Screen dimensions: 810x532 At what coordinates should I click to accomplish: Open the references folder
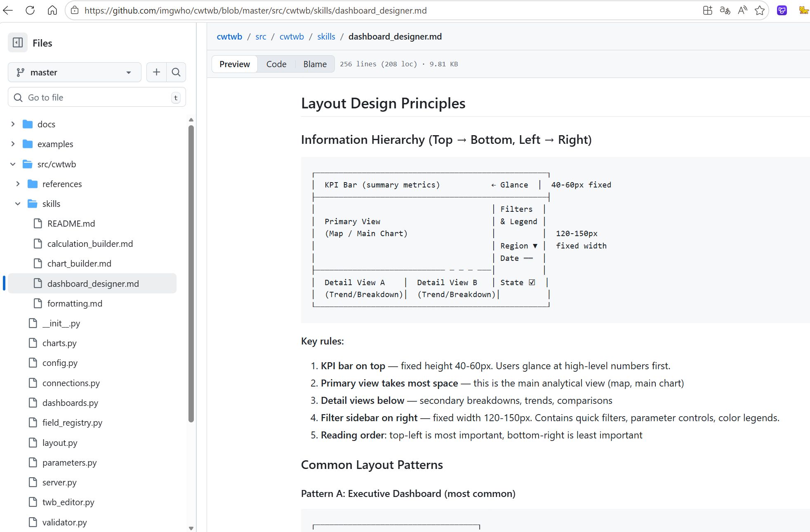62,184
